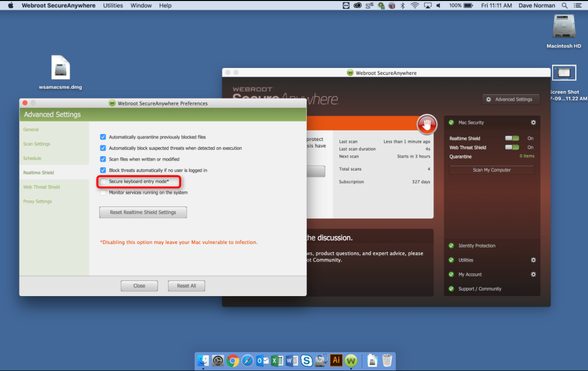Image resolution: width=588 pixels, height=371 pixels.
Task: Open Utilities settings gear in Webroot window
Action: click(533, 260)
